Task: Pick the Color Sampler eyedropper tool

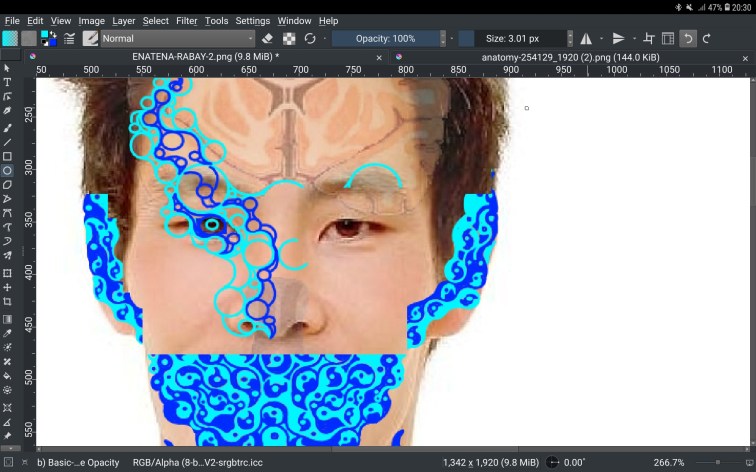Action: [7, 333]
